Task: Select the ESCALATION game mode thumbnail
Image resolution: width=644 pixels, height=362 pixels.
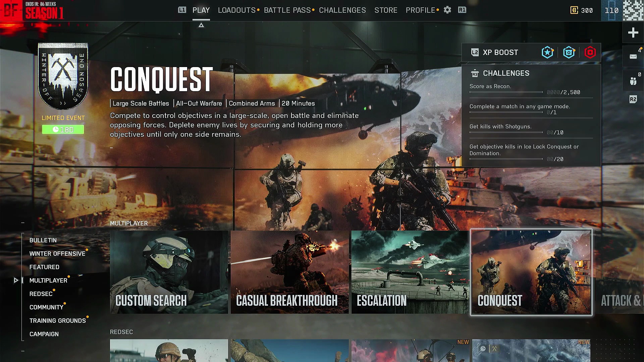Action: [410, 271]
